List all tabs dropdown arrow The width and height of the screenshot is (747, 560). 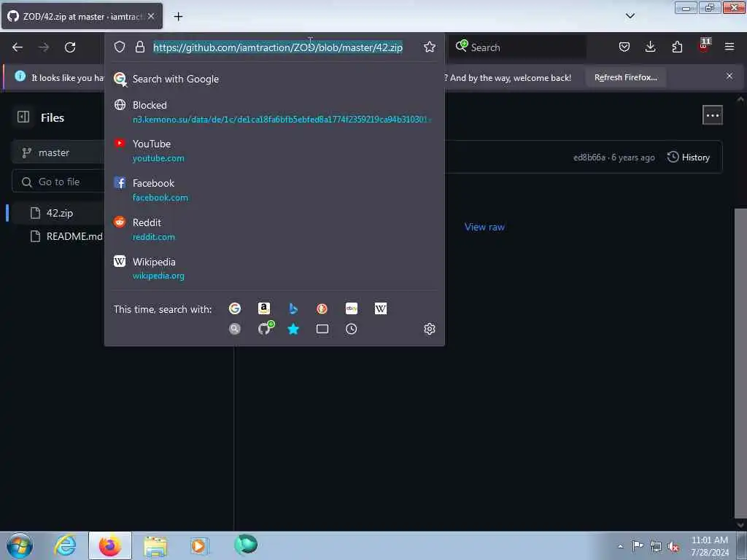(630, 16)
